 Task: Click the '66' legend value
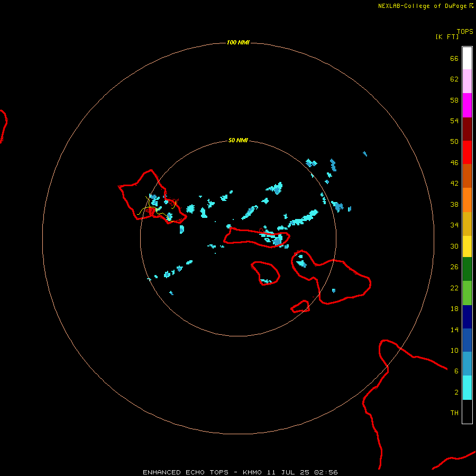pos(454,58)
